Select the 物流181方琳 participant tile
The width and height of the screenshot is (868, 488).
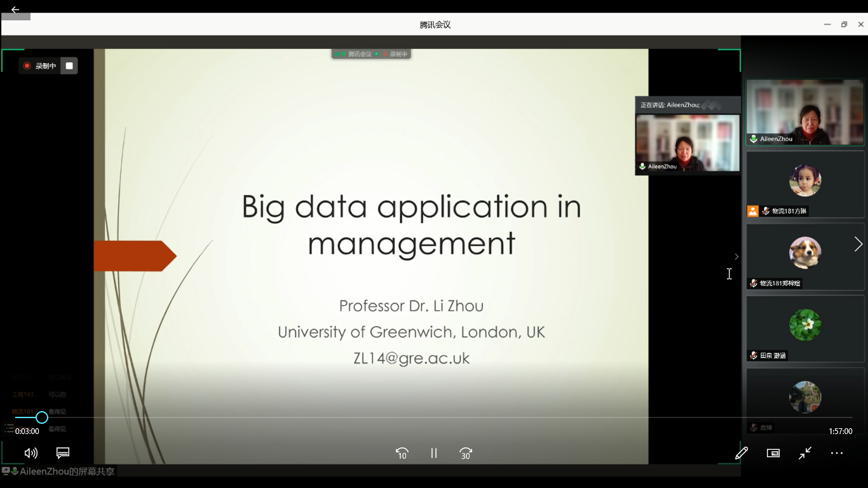coord(805,184)
